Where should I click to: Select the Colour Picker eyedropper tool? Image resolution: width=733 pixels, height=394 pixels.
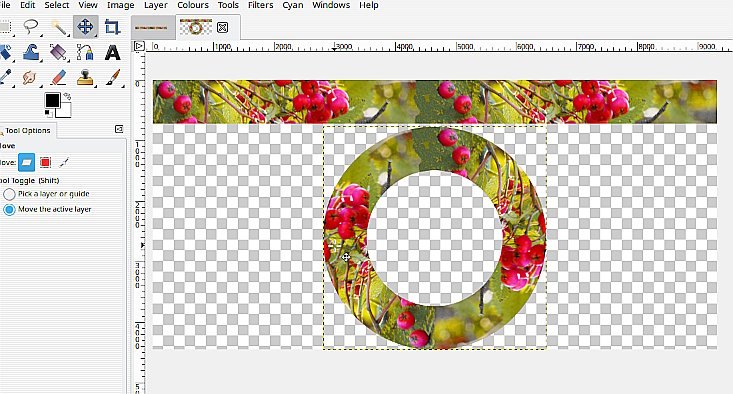(x=5, y=78)
